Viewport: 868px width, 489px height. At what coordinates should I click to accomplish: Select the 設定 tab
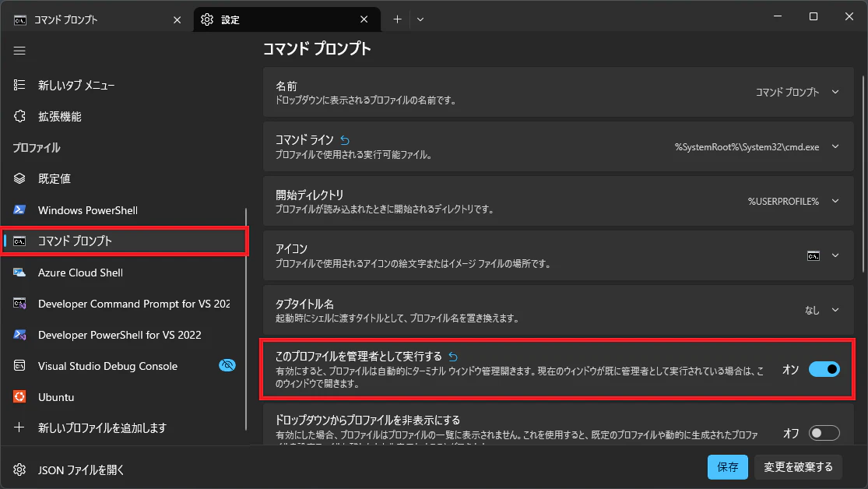click(286, 20)
